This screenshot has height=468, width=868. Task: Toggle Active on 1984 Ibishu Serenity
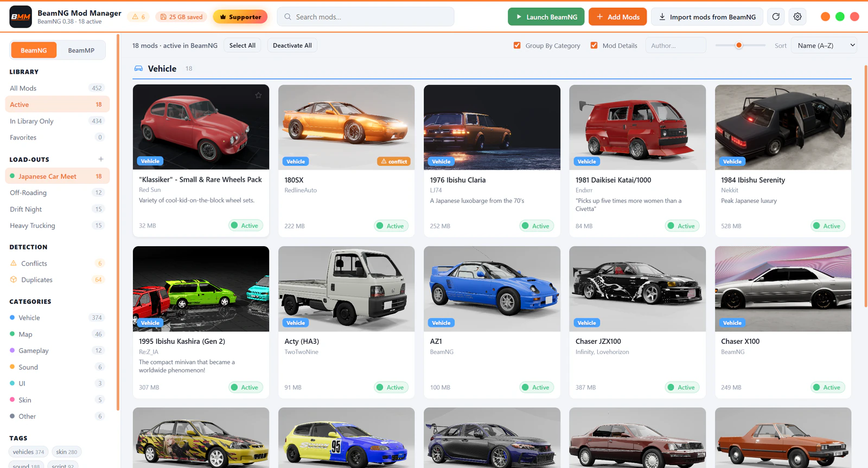827,226
